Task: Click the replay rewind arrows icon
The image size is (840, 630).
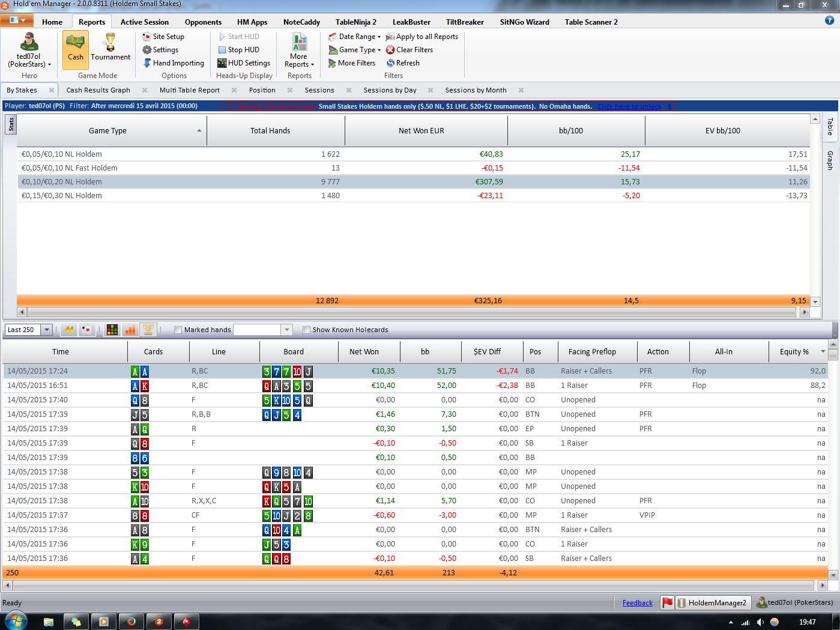Action: tap(69, 330)
